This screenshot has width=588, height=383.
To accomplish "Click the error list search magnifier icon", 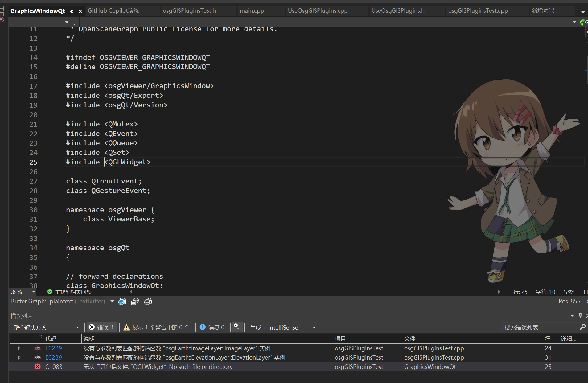I will pyautogui.click(x=582, y=327).
